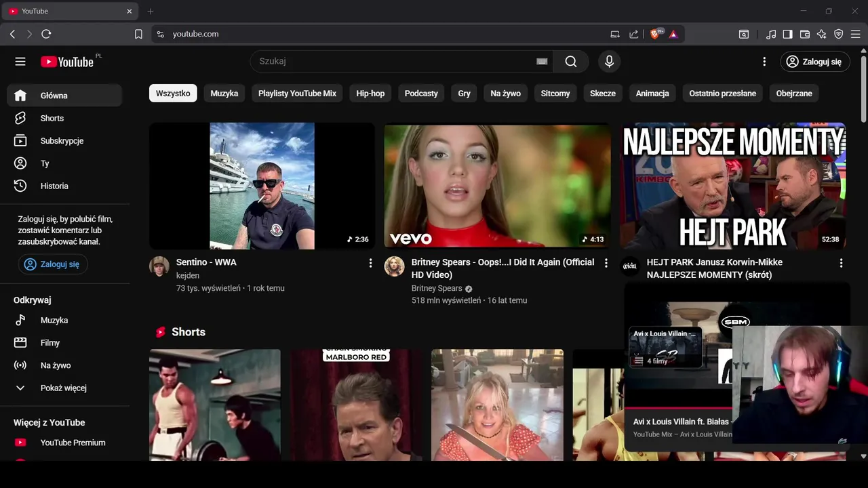Open Britney Spears channel name link
Viewport: 868px width, 488px height.
437,288
